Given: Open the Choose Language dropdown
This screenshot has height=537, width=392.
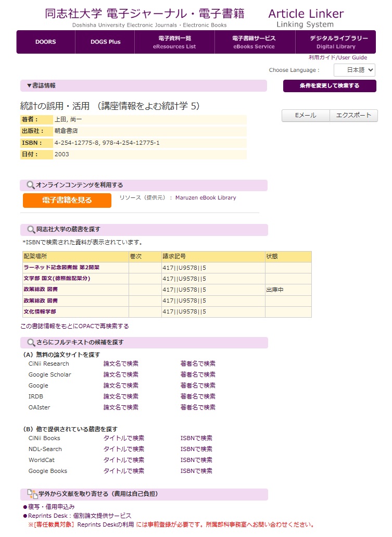Looking at the screenshot, I should point(354,70).
